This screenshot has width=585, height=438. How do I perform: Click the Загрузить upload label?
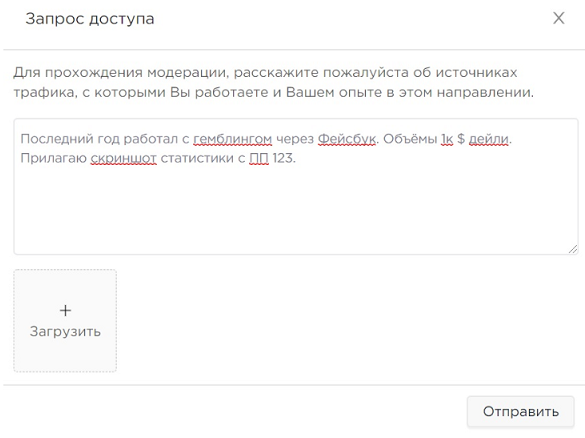point(65,331)
